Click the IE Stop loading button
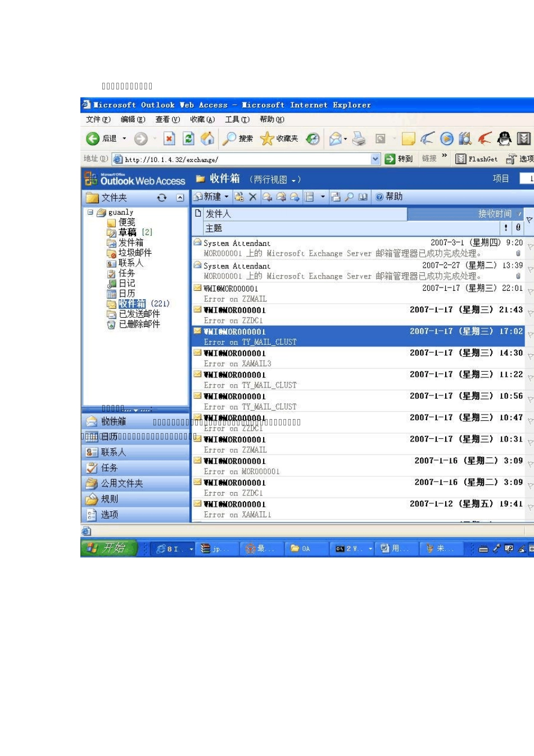Viewport: 534px width, 756px height. (169, 138)
